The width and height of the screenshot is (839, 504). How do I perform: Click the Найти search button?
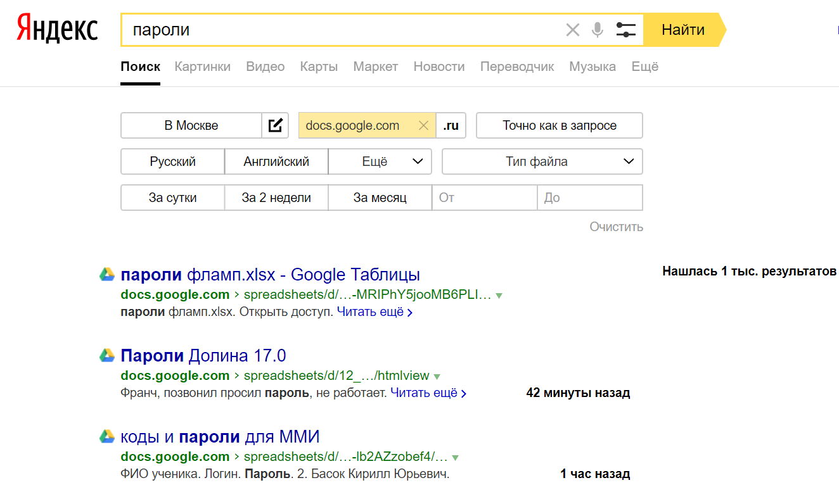click(x=683, y=30)
